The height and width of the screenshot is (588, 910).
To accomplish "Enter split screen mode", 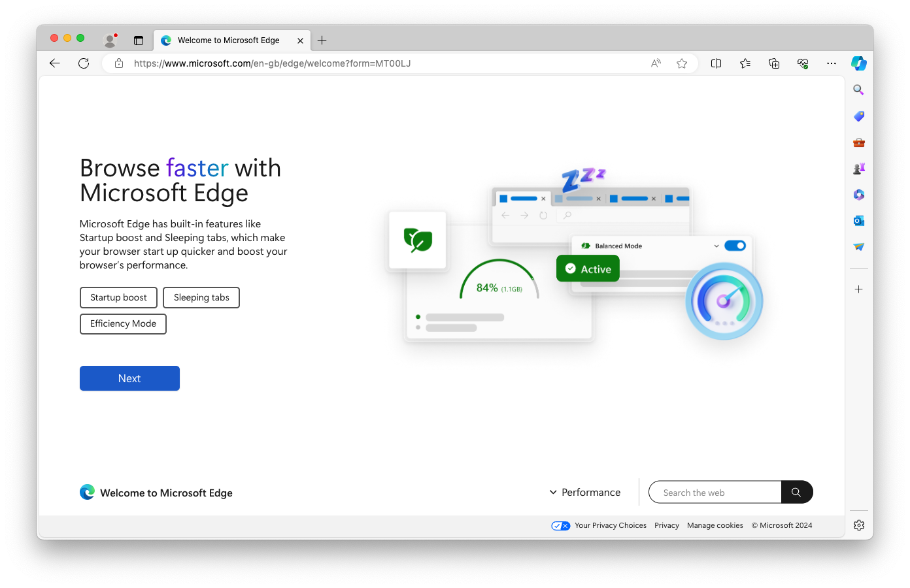I will point(716,63).
